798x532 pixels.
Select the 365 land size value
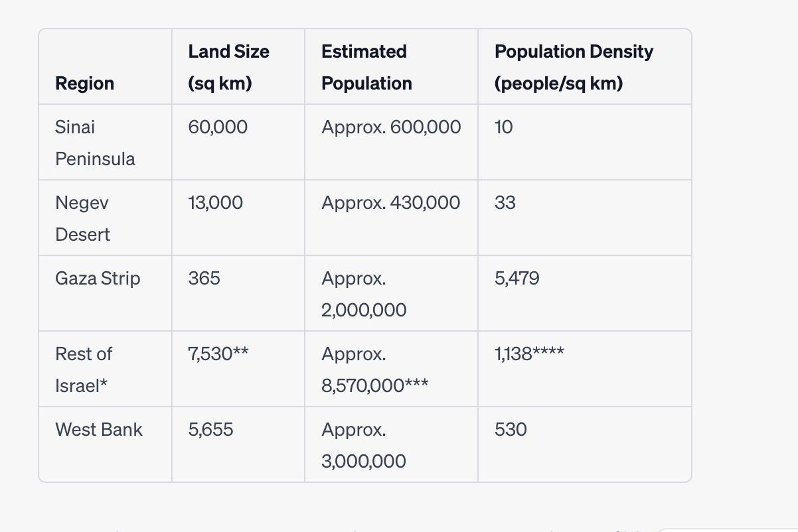click(204, 278)
